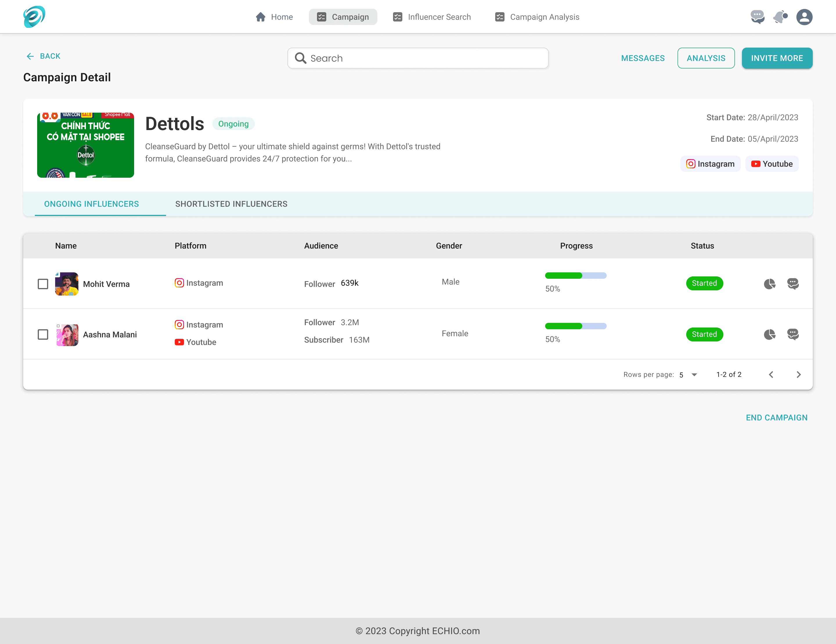Go to Campaign Analysis nav item

coord(537,17)
